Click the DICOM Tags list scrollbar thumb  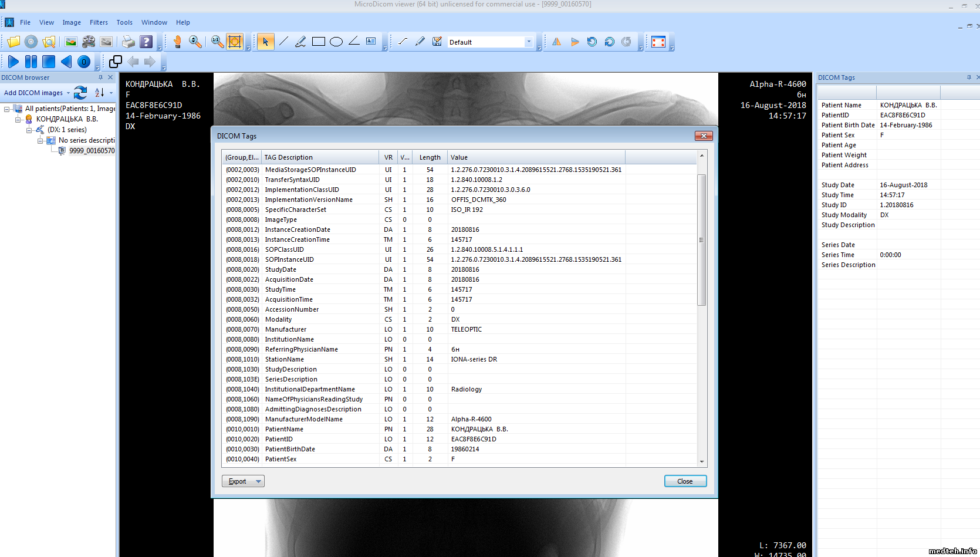(x=701, y=239)
